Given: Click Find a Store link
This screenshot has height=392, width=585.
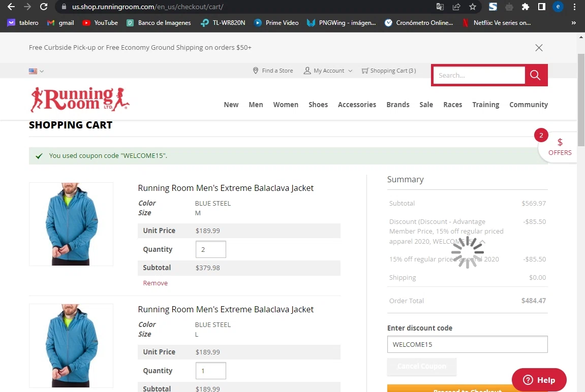Looking at the screenshot, I should [273, 71].
